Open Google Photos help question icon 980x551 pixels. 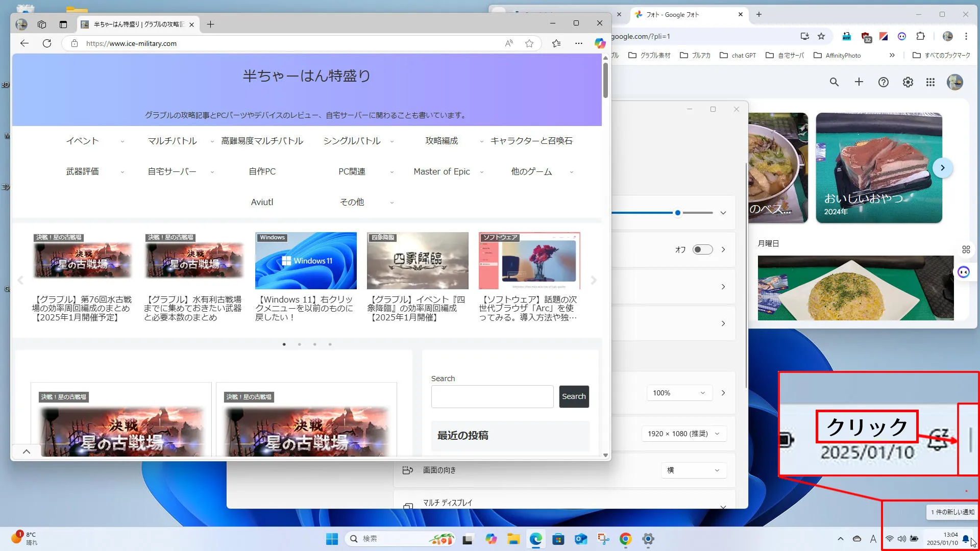click(884, 82)
